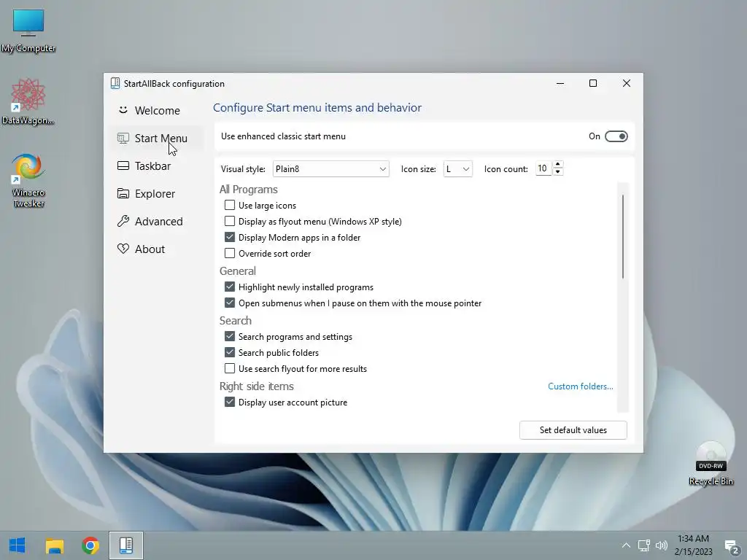Select the Recycle Bin desktop icon
747x560 pixels.
tap(711, 464)
